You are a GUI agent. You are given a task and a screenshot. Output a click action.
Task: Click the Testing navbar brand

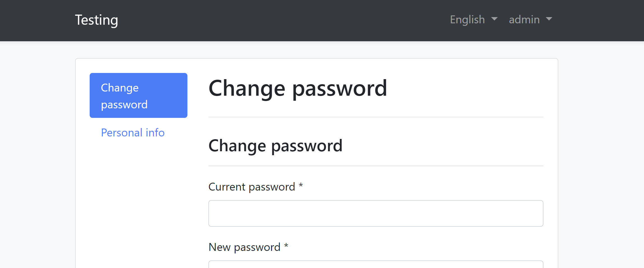96,20
